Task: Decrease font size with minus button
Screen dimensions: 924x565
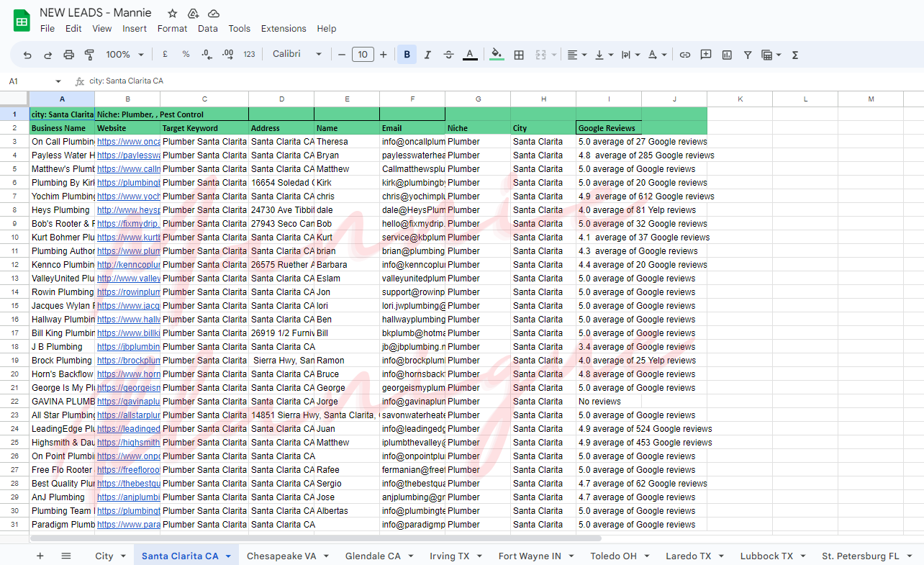Action: click(x=342, y=55)
